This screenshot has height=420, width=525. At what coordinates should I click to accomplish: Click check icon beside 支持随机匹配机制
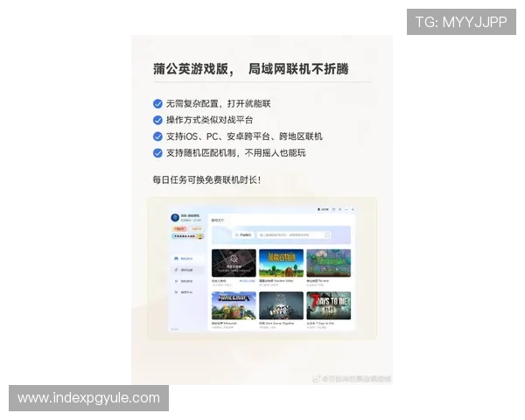pyautogui.click(x=157, y=153)
